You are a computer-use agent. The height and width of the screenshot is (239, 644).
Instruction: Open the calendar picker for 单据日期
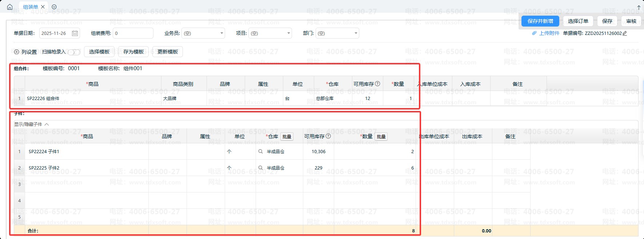tap(75, 33)
